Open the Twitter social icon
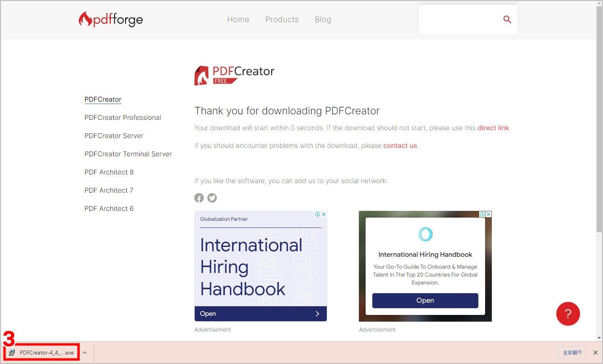 click(x=212, y=198)
